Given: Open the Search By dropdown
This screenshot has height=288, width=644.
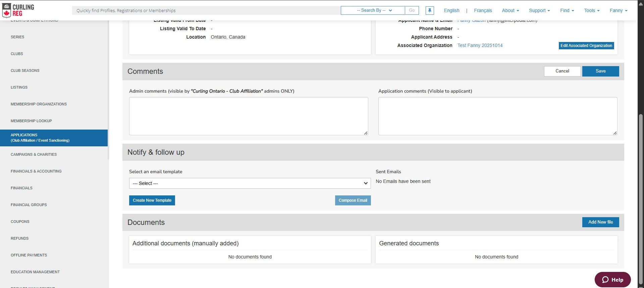Looking at the screenshot, I should 373,10.
